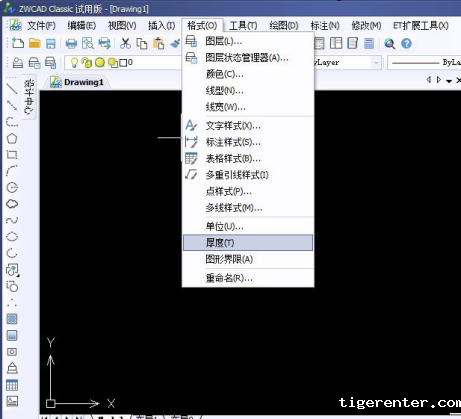Click the Paste clipboard icon
The image size is (461, 419).
coord(159,44)
